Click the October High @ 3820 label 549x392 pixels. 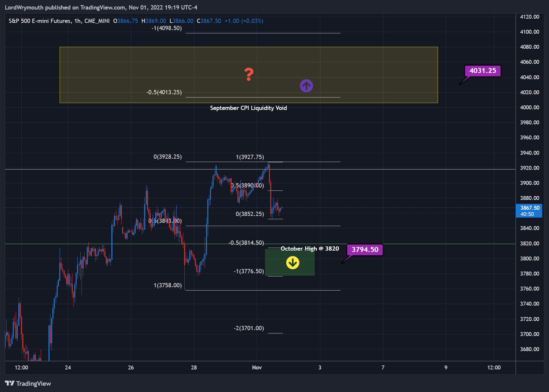tap(310, 249)
